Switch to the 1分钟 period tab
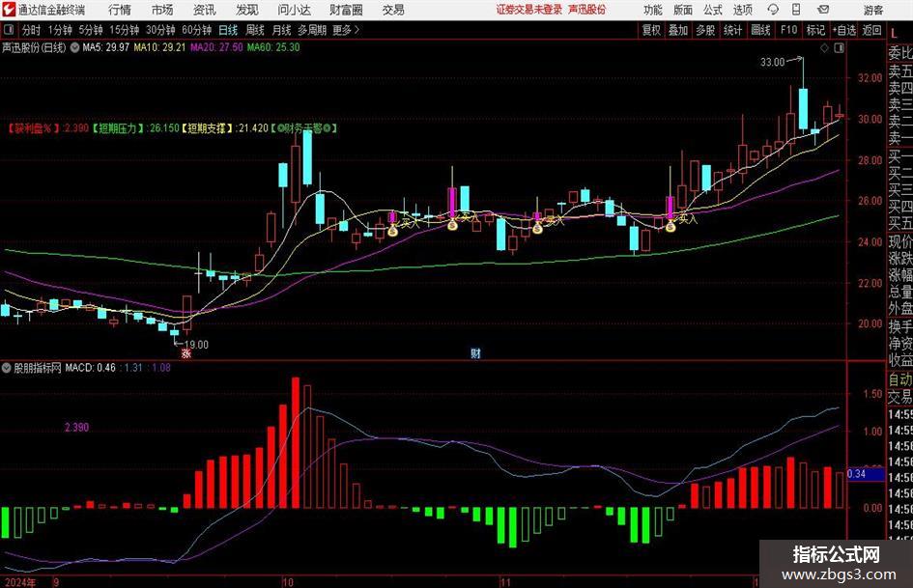 59,30
